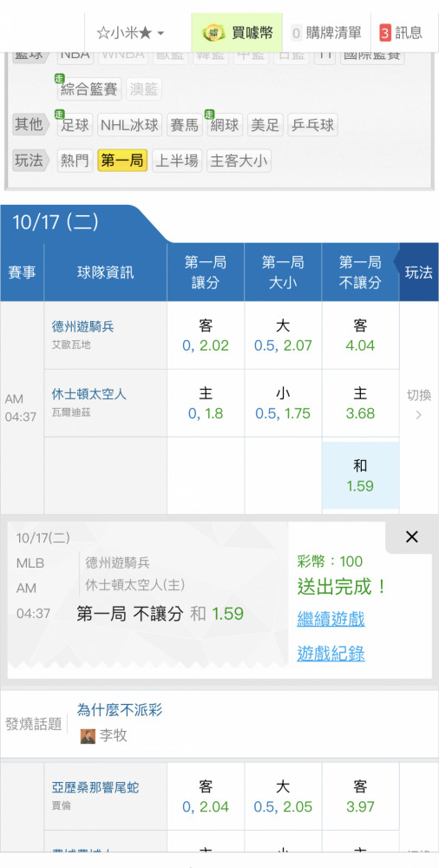Select the 澳籃 league tag
The image size is (439, 868).
144,89
